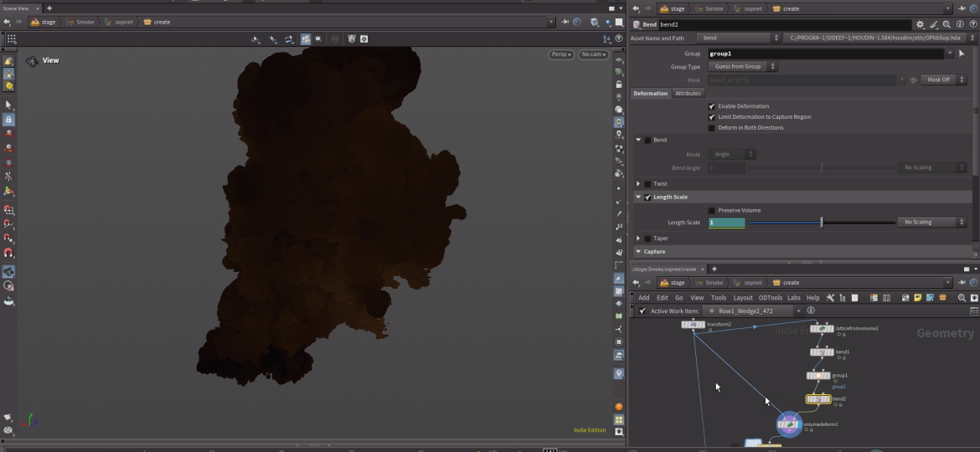Enable Deform in Both Directions

tap(712, 128)
